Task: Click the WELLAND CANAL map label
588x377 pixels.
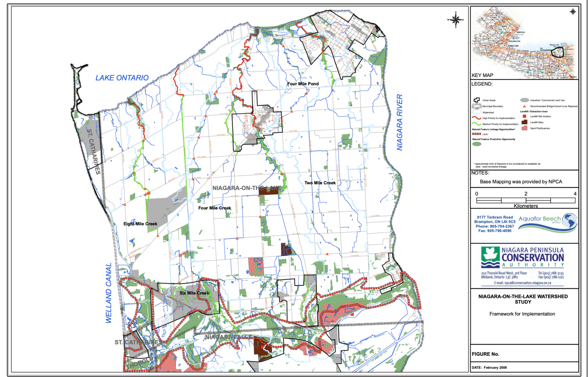Action: click(109, 293)
